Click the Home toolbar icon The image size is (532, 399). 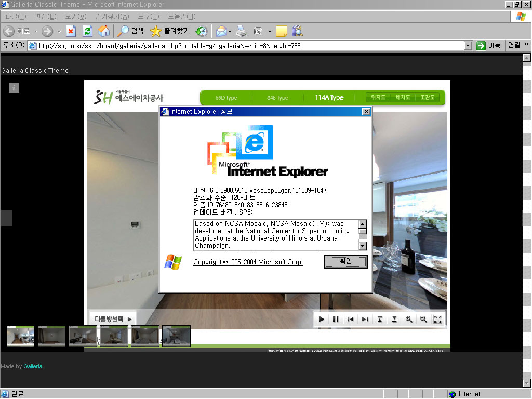(x=104, y=31)
